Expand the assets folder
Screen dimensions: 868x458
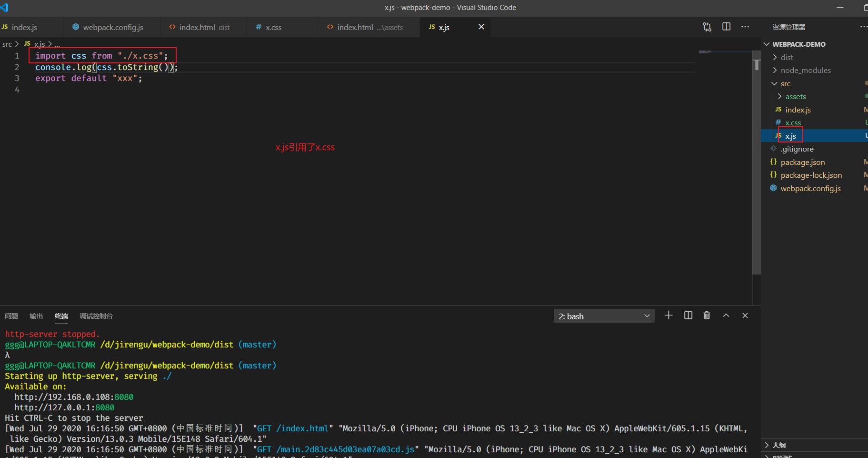point(795,96)
